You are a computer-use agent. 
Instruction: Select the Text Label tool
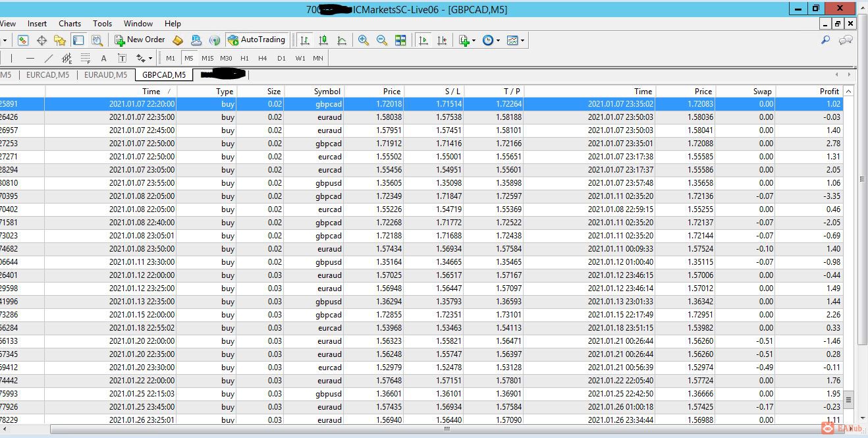coord(122,58)
